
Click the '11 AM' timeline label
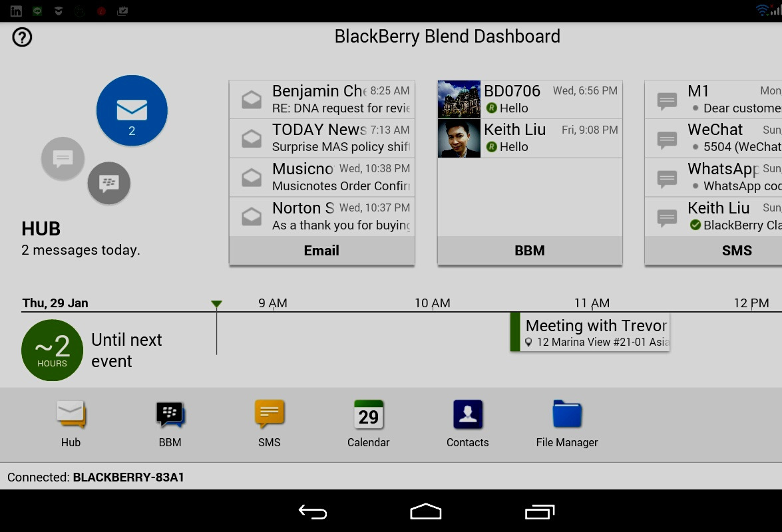click(592, 303)
